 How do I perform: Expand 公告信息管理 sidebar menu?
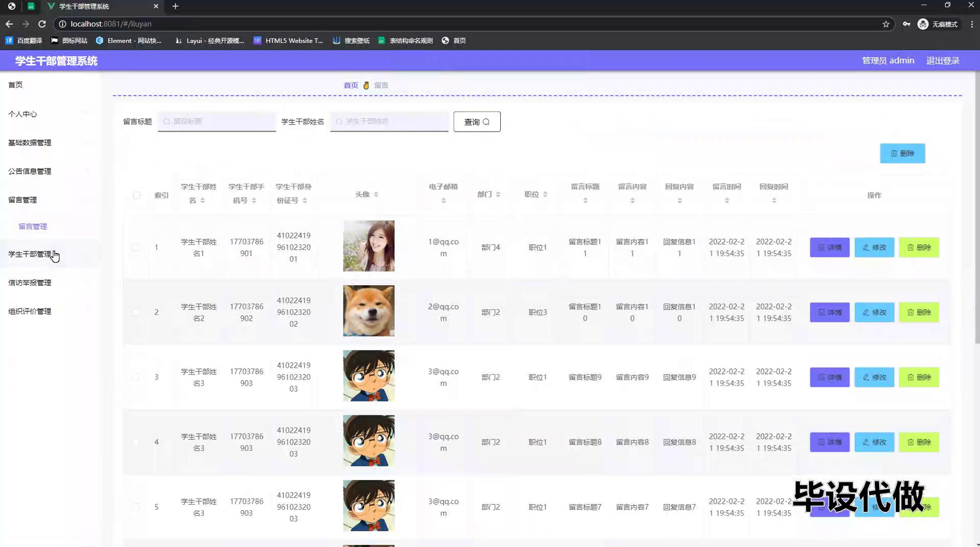[30, 171]
